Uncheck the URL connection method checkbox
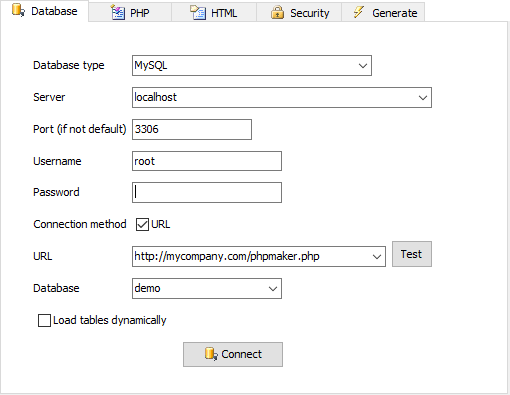 tap(142, 224)
